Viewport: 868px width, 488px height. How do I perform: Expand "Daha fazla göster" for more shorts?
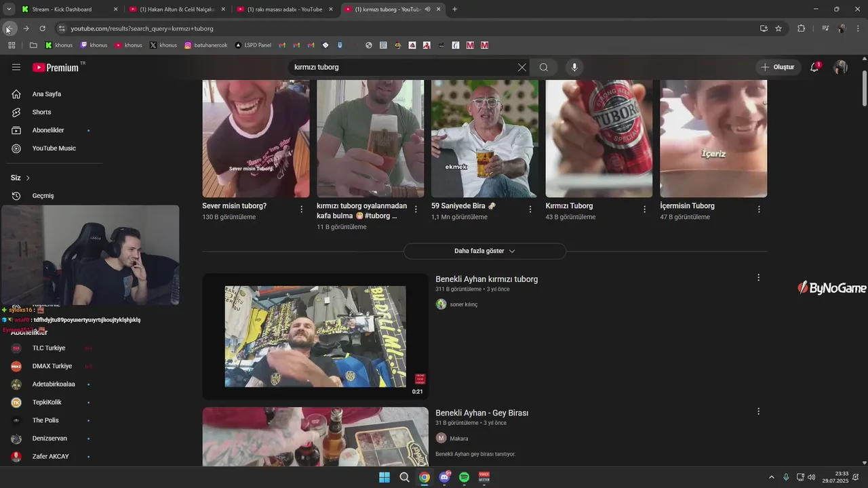tap(484, 251)
